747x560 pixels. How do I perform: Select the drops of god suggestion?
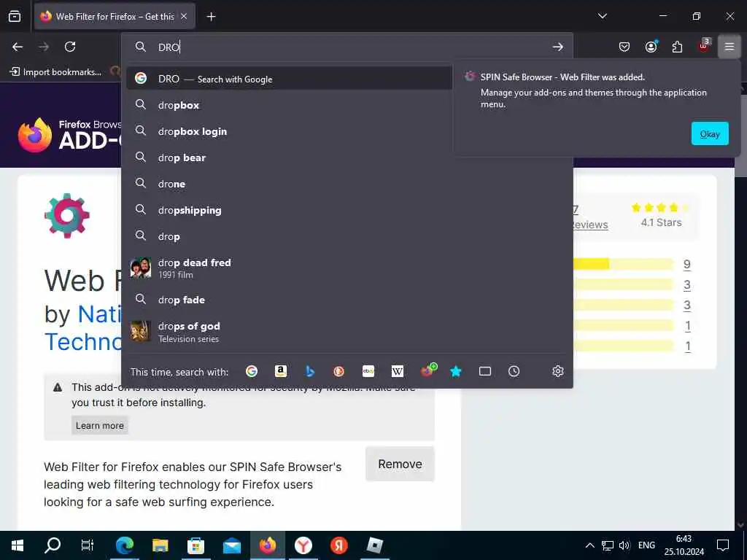[347, 332]
